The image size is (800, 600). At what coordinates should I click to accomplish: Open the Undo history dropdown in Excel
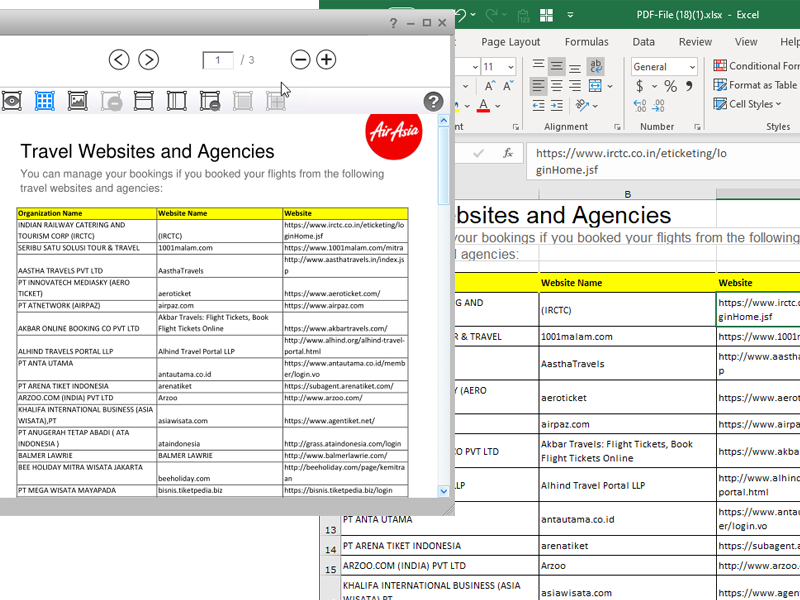point(473,15)
